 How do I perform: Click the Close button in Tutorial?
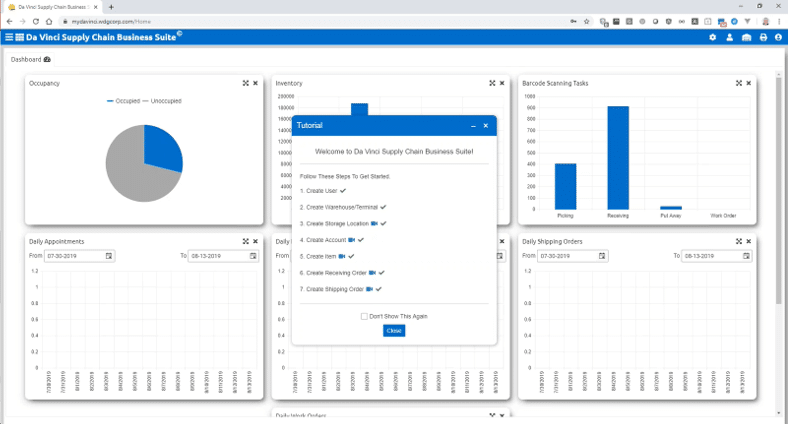(394, 330)
